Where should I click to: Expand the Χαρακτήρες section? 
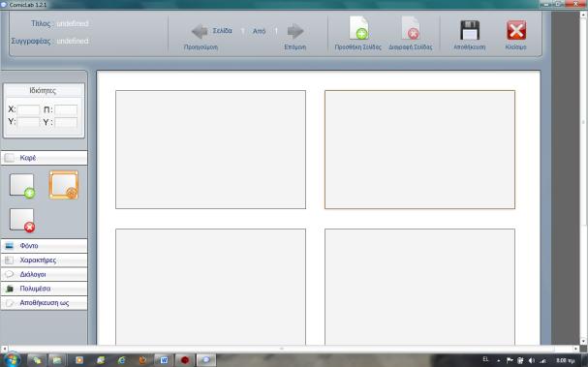(45, 260)
